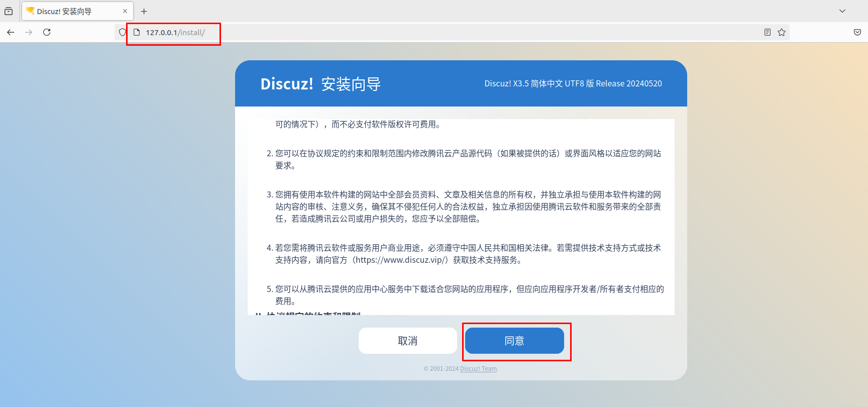Show site security shield information

click(x=123, y=32)
